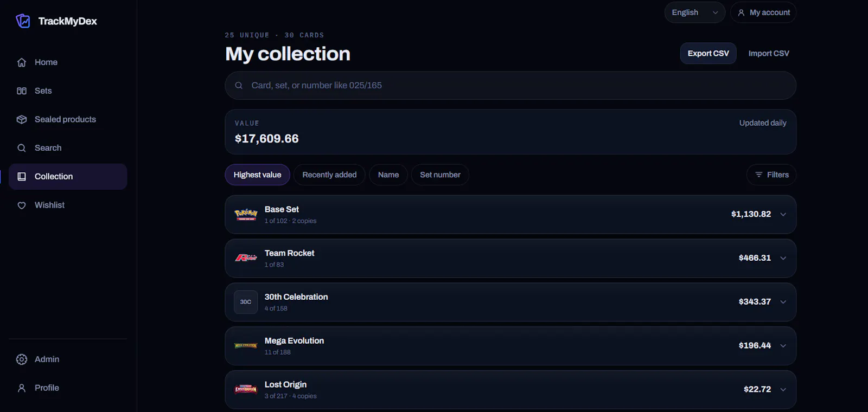The image size is (868, 412).
Task: Sort by Name
Action: pos(388,175)
